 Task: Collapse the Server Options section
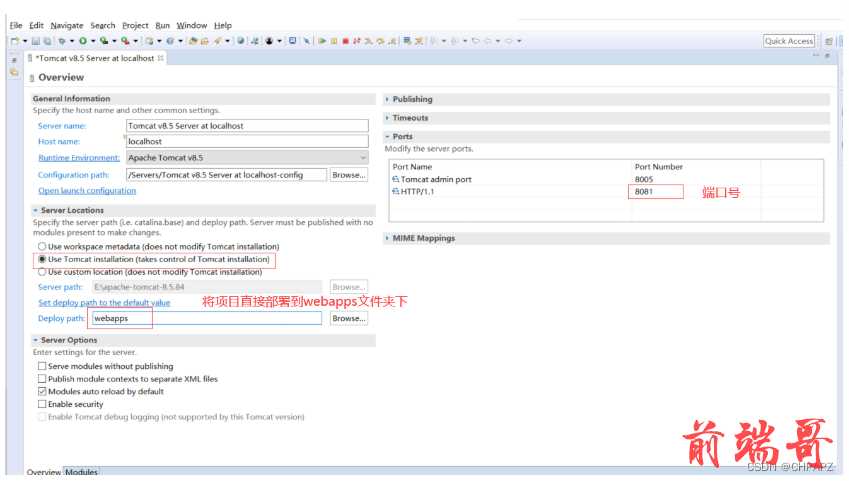click(36, 340)
